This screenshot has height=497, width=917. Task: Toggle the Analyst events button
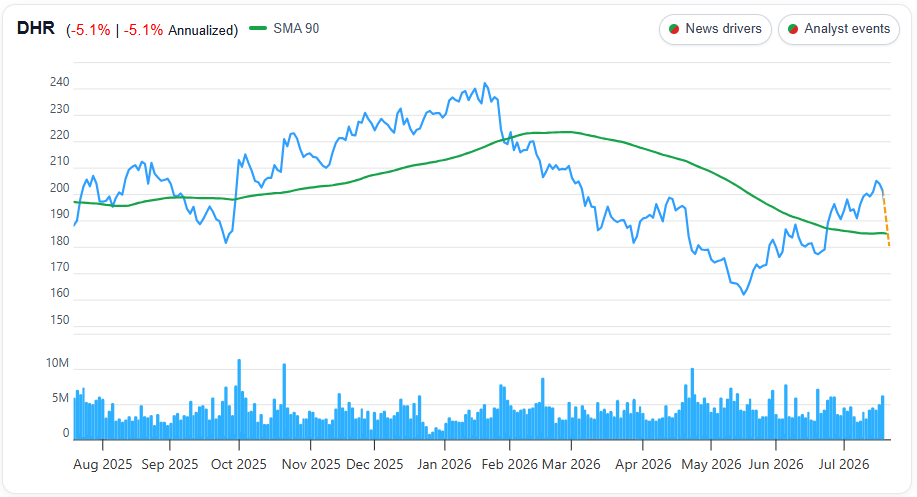click(x=839, y=29)
